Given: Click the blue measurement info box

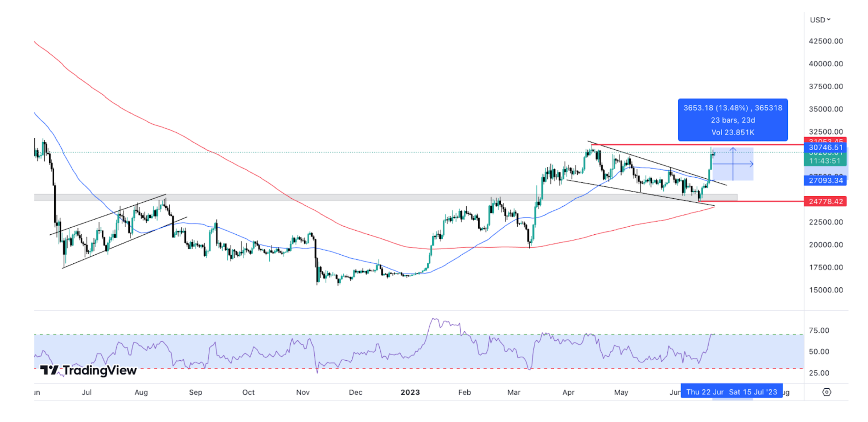Looking at the screenshot, I should (732, 120).
